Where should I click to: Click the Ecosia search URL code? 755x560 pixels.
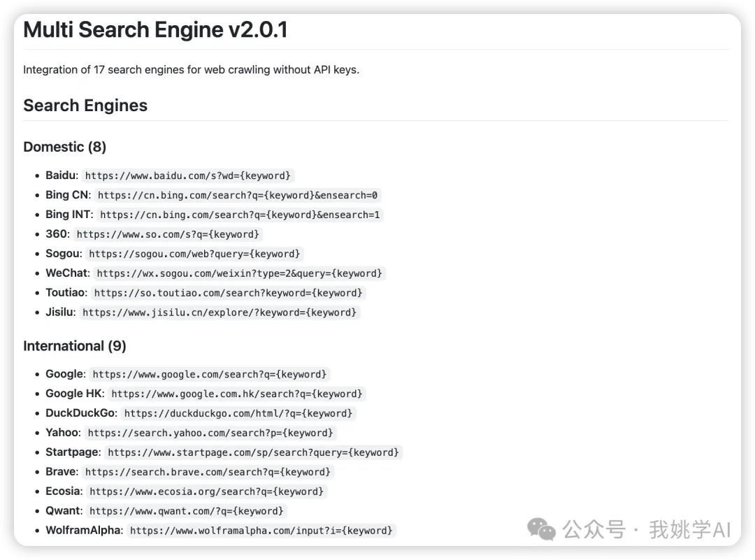tap(206, 491)
